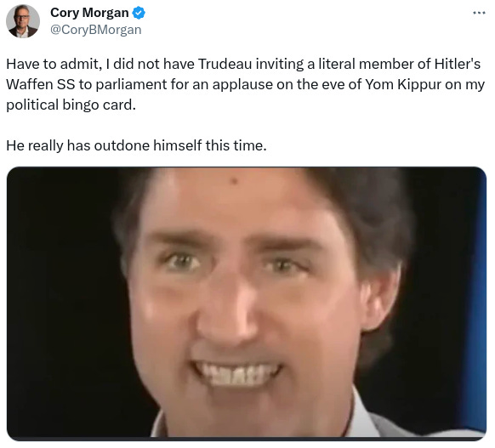This screenshot has height=448, width=495.
Task: Open Cory Morgan's profile avatar
Action: pos(23,21)
